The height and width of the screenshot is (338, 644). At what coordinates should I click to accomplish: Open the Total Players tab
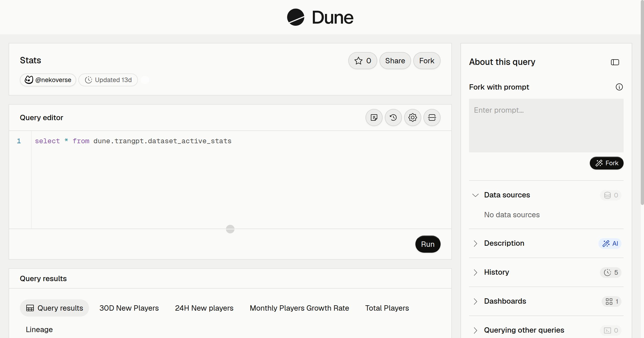click(x=387, y=308)
